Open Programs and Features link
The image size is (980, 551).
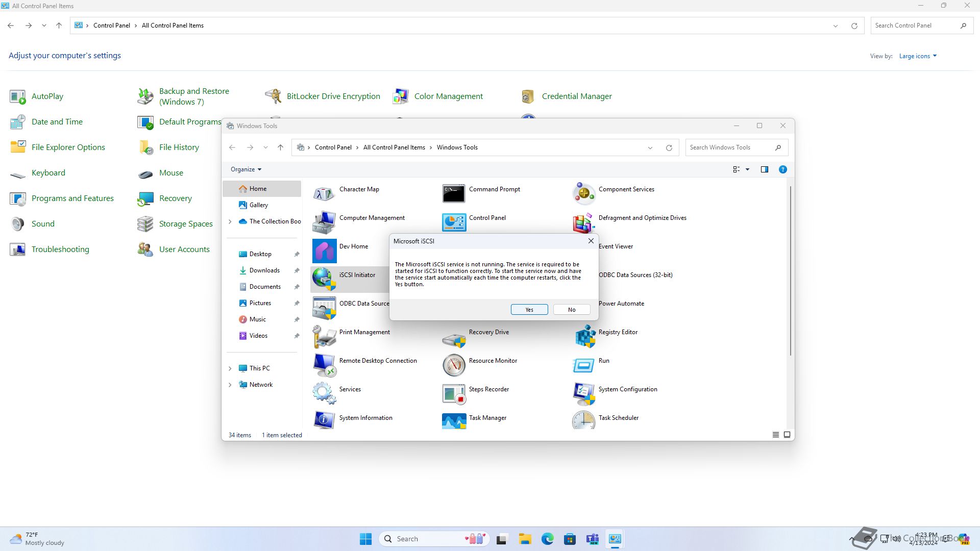pyautogui.click(x=72, y=198)
